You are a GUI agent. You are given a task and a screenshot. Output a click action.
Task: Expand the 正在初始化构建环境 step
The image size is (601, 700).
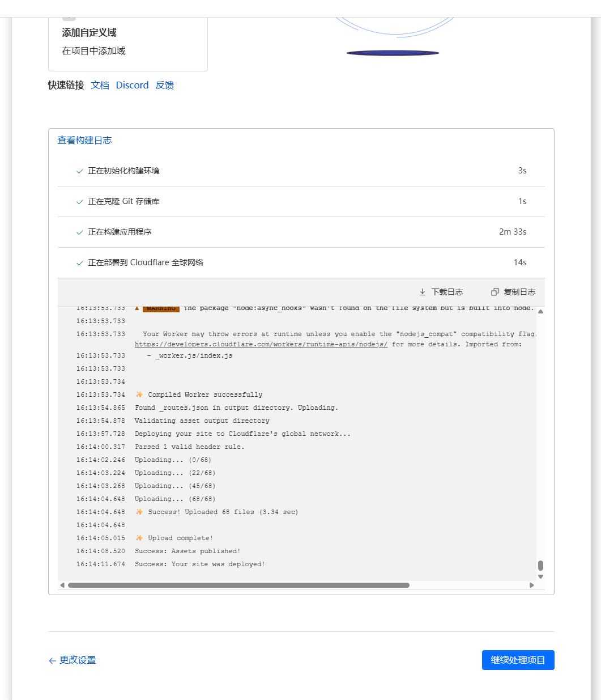coord(125,171)
